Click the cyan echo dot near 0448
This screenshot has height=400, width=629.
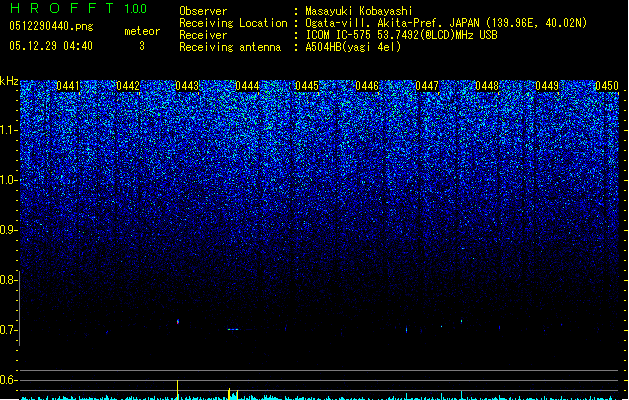point(461,321)
